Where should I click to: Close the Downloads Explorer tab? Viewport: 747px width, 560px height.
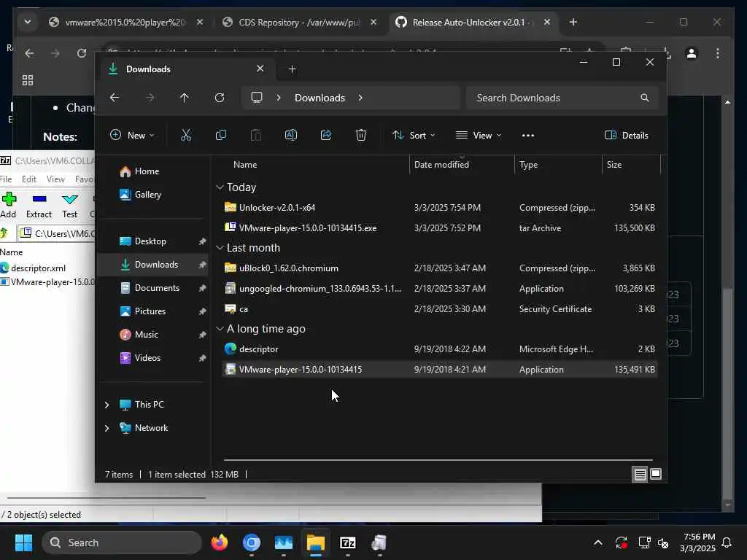tap(260, 69)
